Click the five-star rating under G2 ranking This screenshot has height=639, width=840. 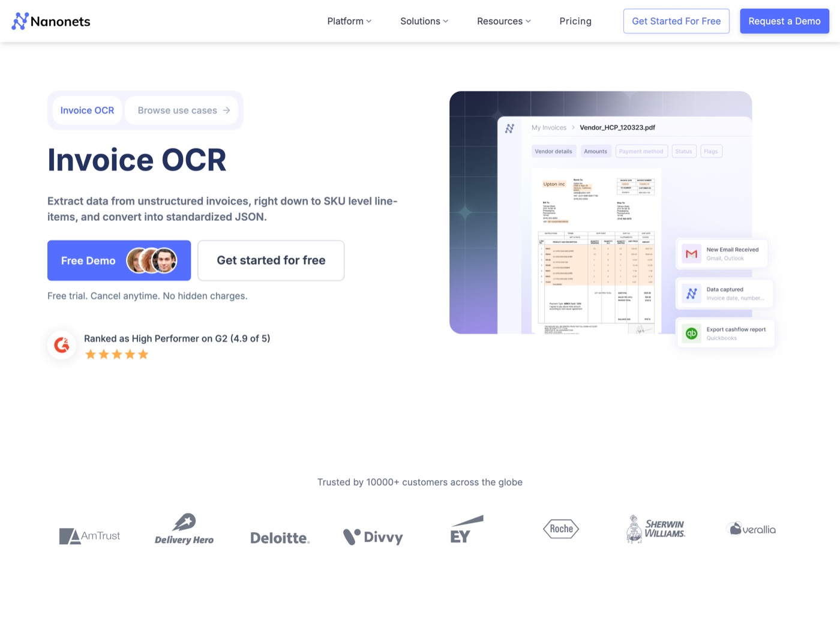116,355
